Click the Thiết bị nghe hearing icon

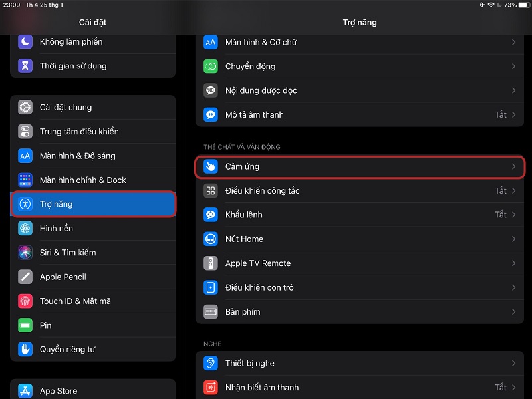coord(210,363)
